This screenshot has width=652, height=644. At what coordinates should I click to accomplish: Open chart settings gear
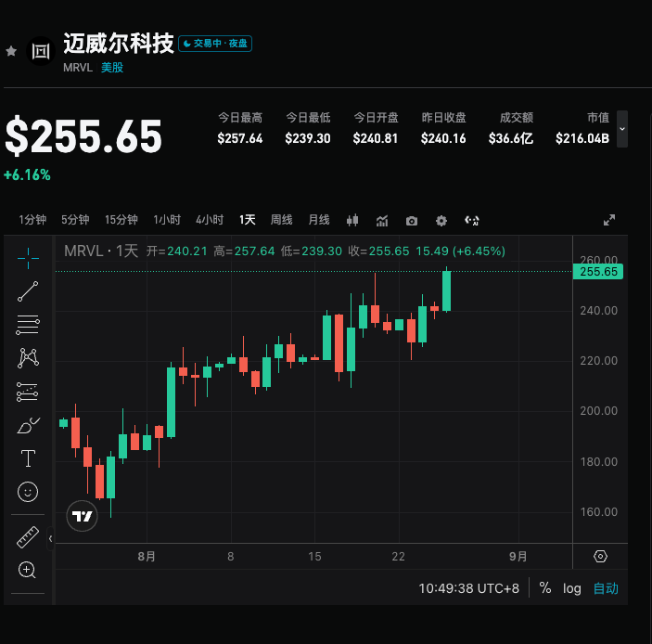tap(441, 221)
